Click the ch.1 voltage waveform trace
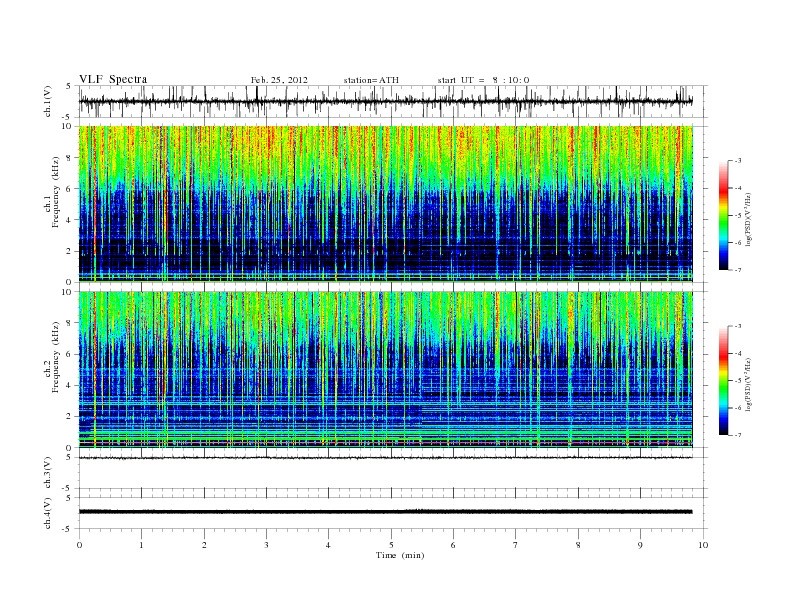The image size is (792, 612). pyautogui.click(x=386, y=101)
